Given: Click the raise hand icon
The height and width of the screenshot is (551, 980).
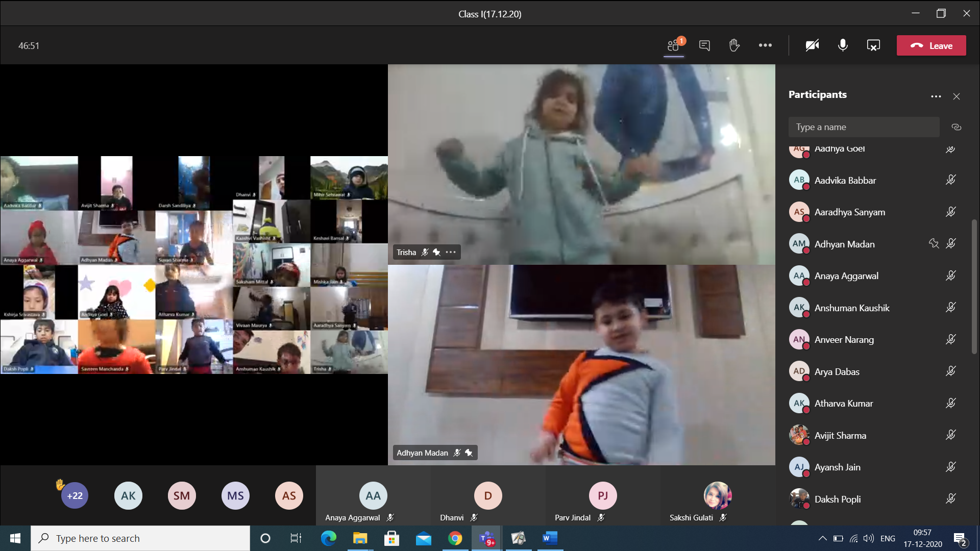Looking at the screenshot, I should pyautogui.click(x=734, y=45).
